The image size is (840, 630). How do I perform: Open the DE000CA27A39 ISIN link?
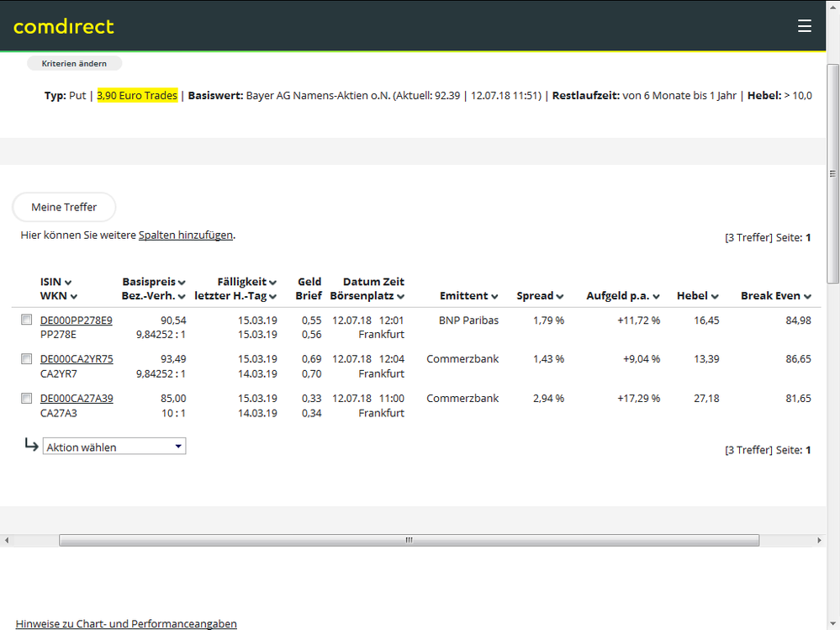pyautogui.click(x=77, y=399)
